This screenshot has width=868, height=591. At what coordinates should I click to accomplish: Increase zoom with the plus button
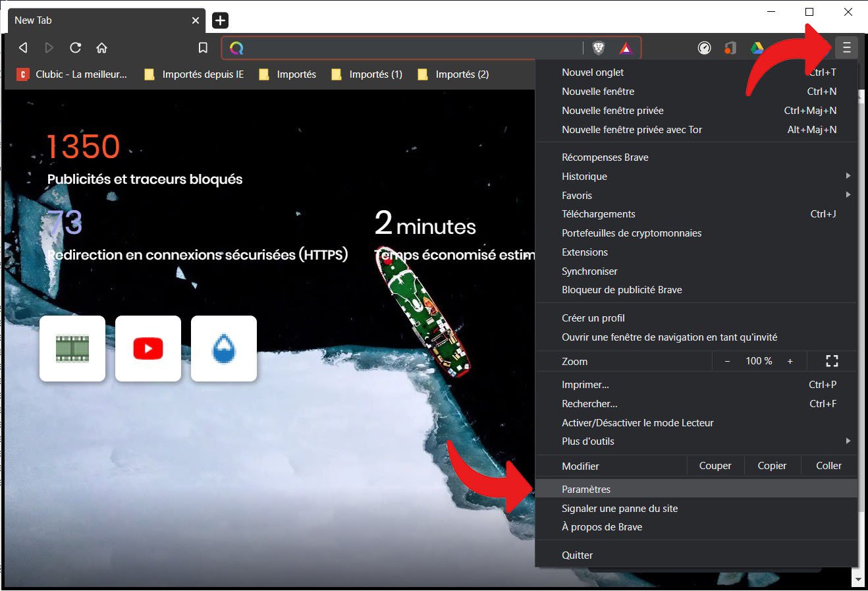(790, 361)
